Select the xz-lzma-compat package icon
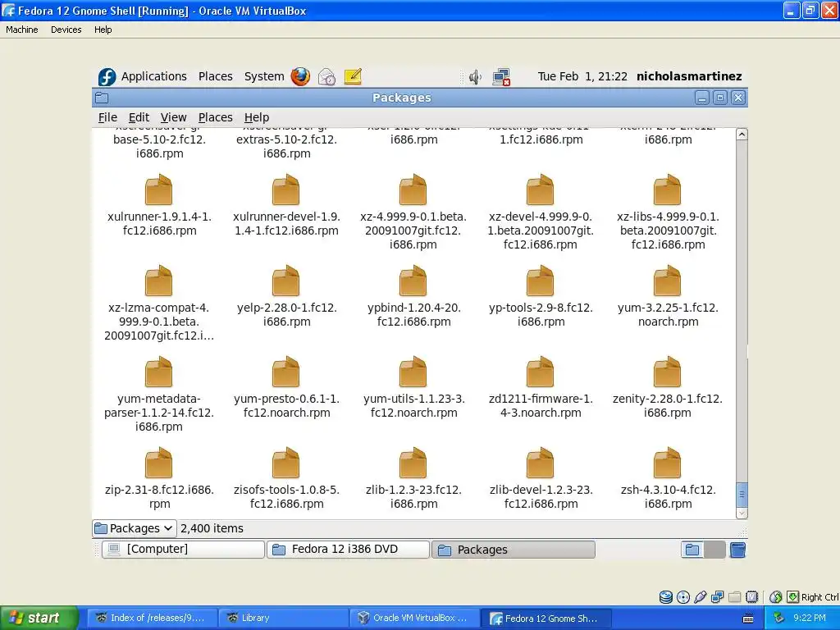The image size is (840, 630). pos(159,281)
